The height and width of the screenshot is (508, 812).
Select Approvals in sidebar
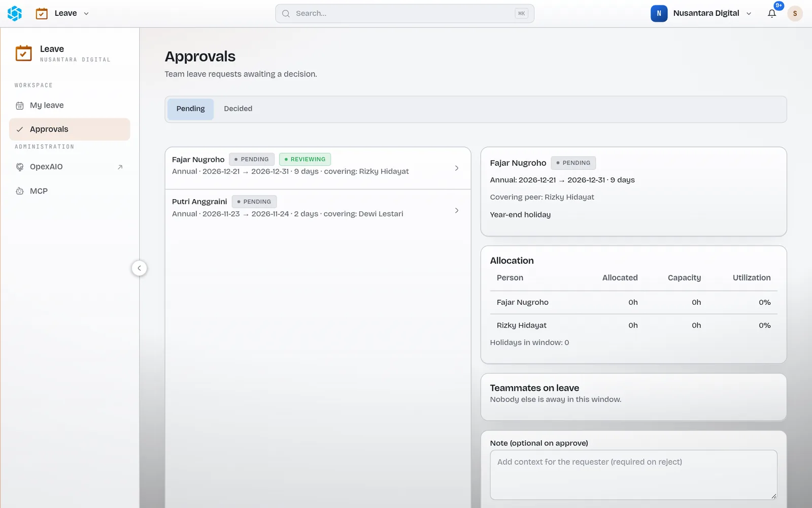click(x=70, y=129)
